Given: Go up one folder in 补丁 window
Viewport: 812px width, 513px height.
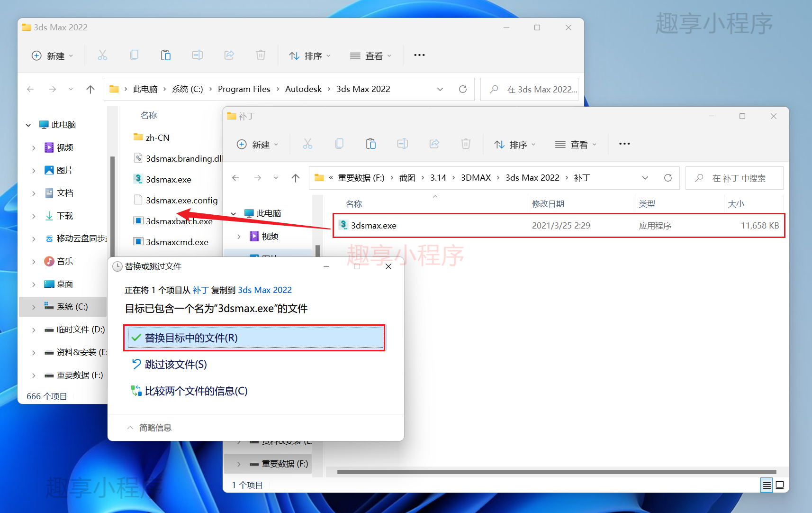Looking at the screenshot, I should click(x=296, y=178).
